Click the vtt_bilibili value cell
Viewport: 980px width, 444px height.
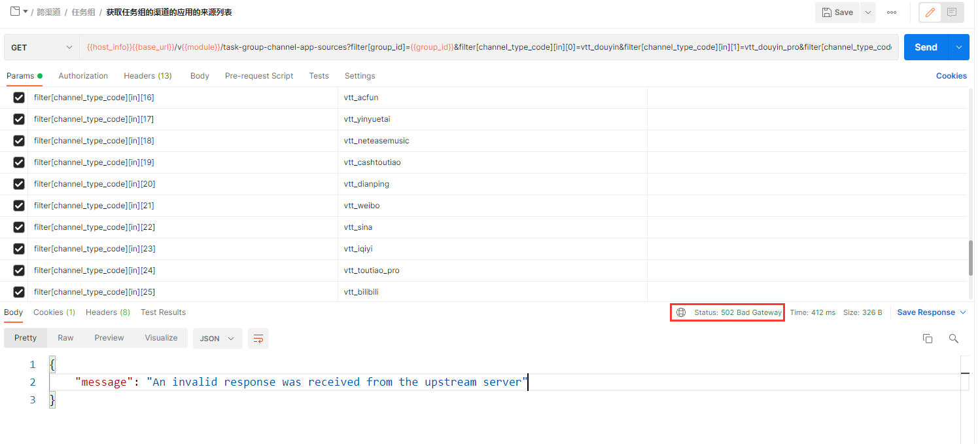493,292
